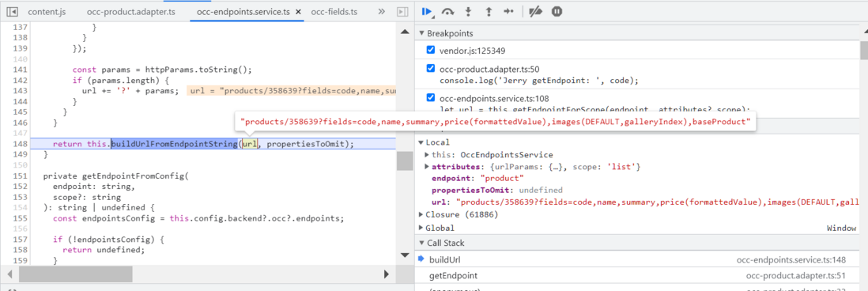Open the occ-fields.ts tab
Image resolution: width=868 pixels, height=291 pixels.
(x=334, y=12)
